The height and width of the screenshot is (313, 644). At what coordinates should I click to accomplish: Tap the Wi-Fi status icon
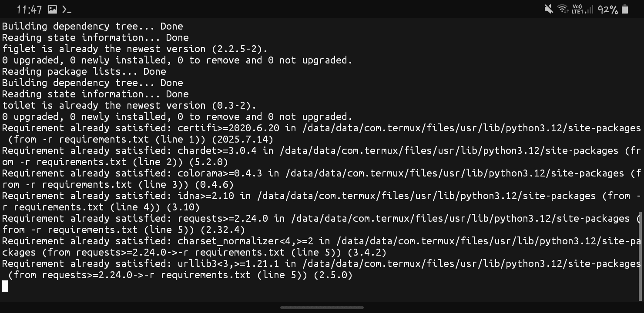coord(563,9)
